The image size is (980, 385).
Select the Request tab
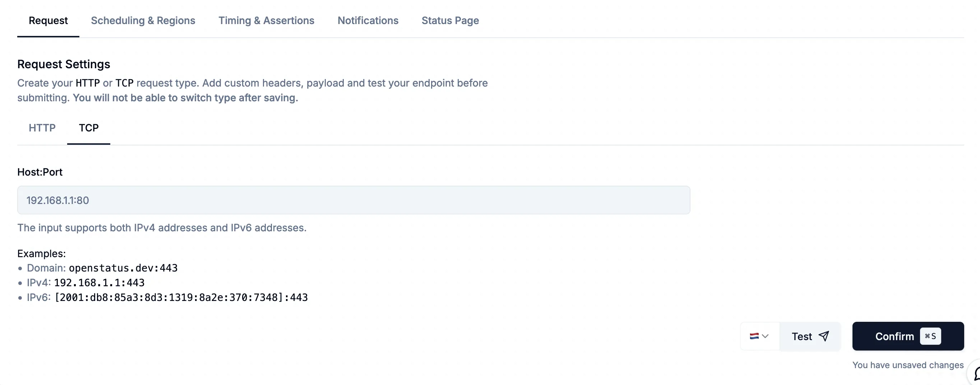point(48,20)
